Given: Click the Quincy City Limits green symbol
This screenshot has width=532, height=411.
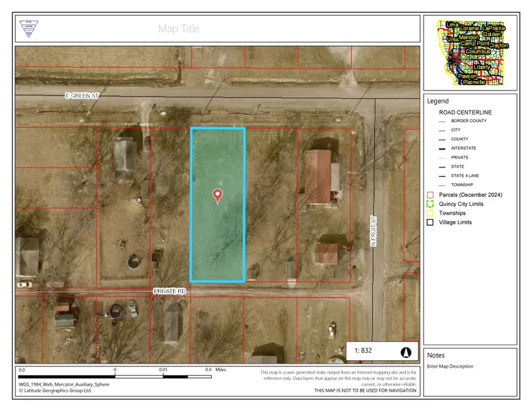Looking at the screenshot, I should pos(430,204).
